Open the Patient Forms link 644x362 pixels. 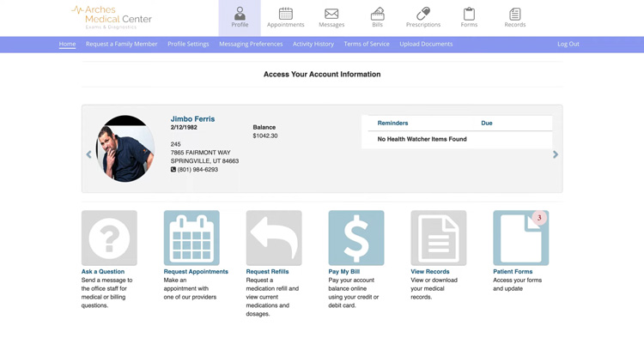pos(513,272)
